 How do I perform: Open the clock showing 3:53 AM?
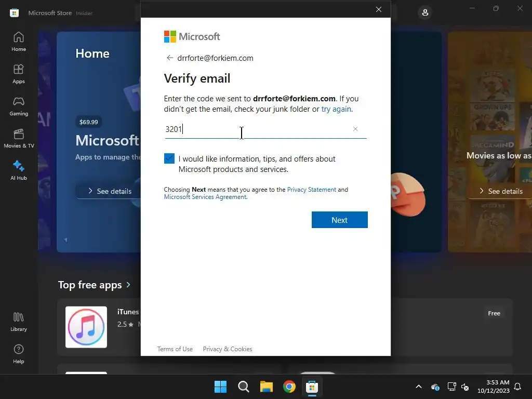click(494, 387)
